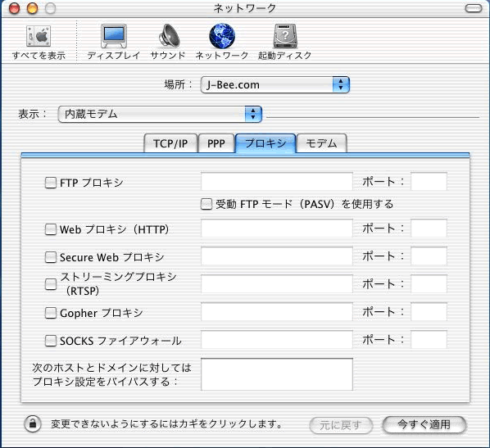This screenshot has width=490, height=448.
Task: Expand the 場所 J-Bee.com dropdown
Action: [x=275, y=84]
